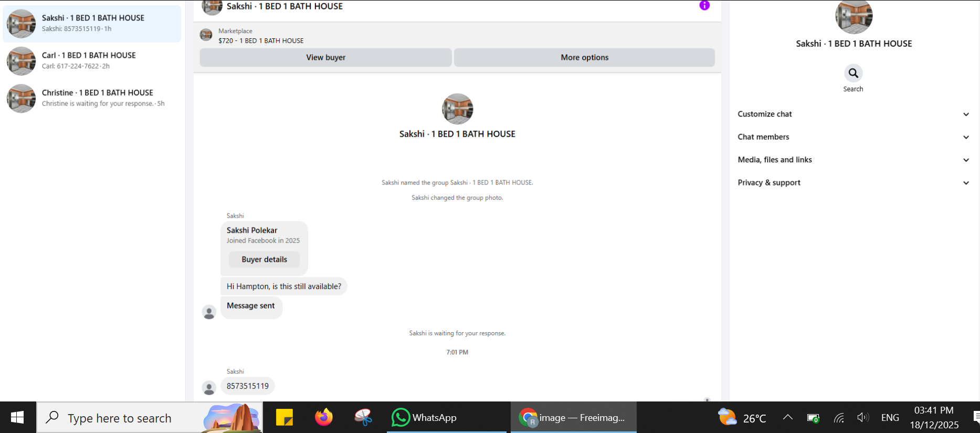Select 'Hi Hampton, is this still available?' message

(284, 286)
